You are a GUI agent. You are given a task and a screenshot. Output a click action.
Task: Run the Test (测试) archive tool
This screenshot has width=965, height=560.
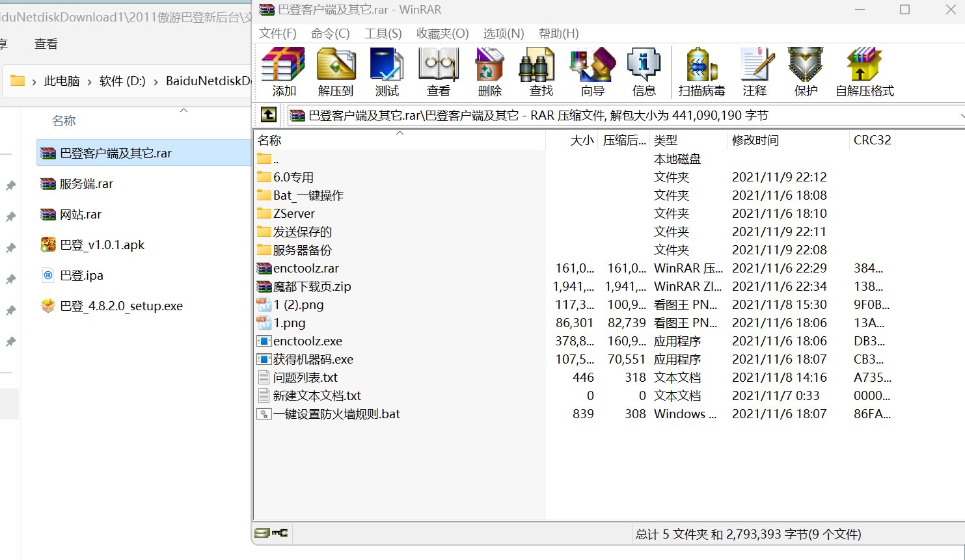coord(387,72)
